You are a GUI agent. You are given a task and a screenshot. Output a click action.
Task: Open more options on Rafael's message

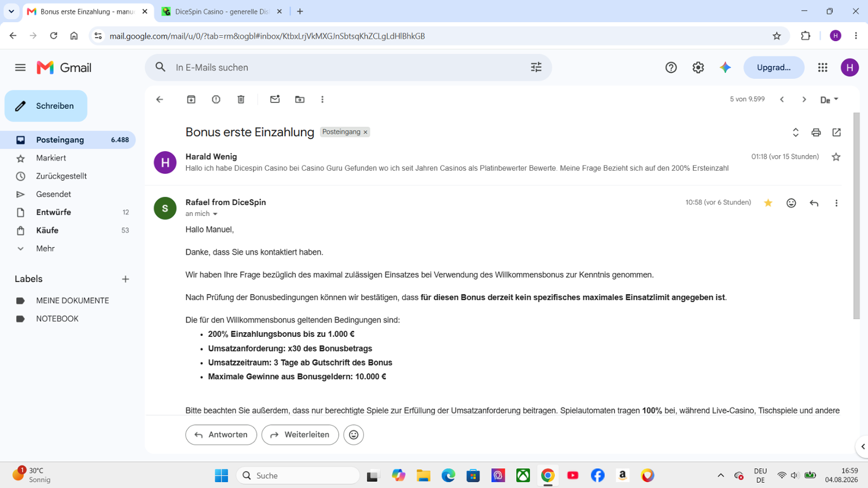coord(836,203)
